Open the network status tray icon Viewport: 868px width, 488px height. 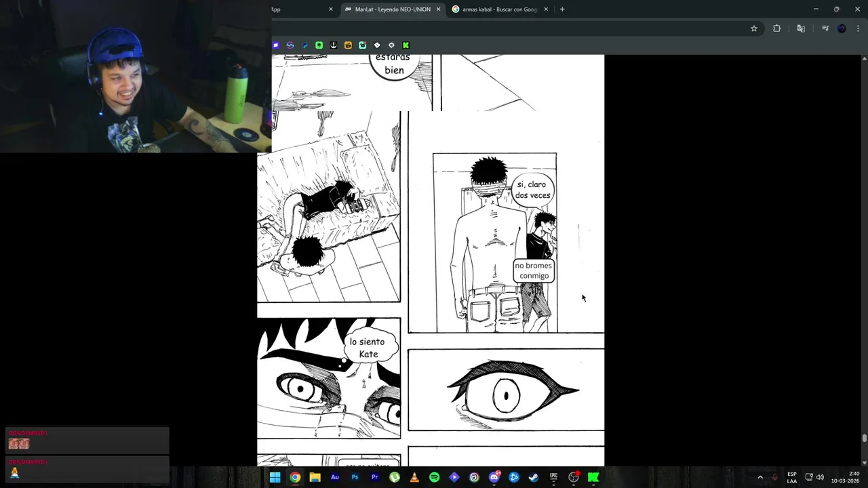(808, 477)
